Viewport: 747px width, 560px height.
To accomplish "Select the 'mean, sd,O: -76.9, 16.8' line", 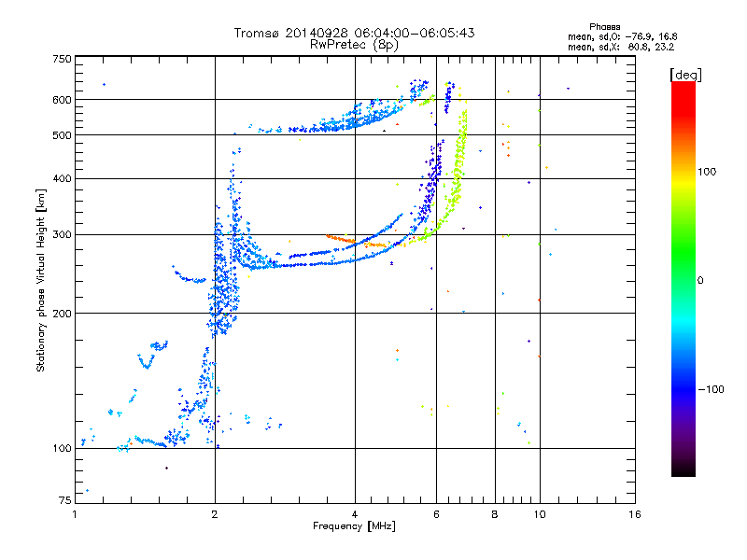I will click(x=622, y=36).
